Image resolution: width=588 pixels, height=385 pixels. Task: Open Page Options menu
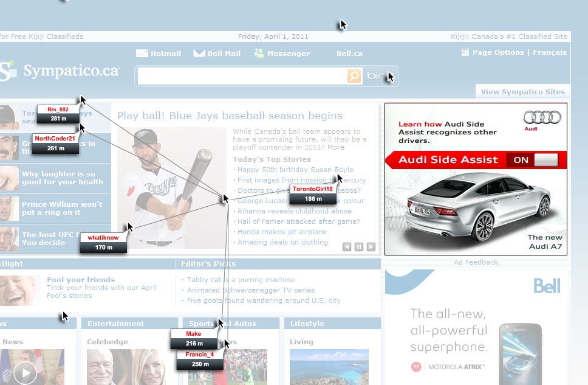tap(498, 52)
